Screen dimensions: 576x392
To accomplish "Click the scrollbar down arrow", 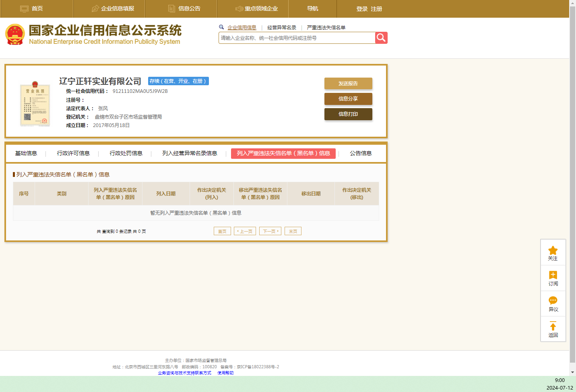I will 572,372.
